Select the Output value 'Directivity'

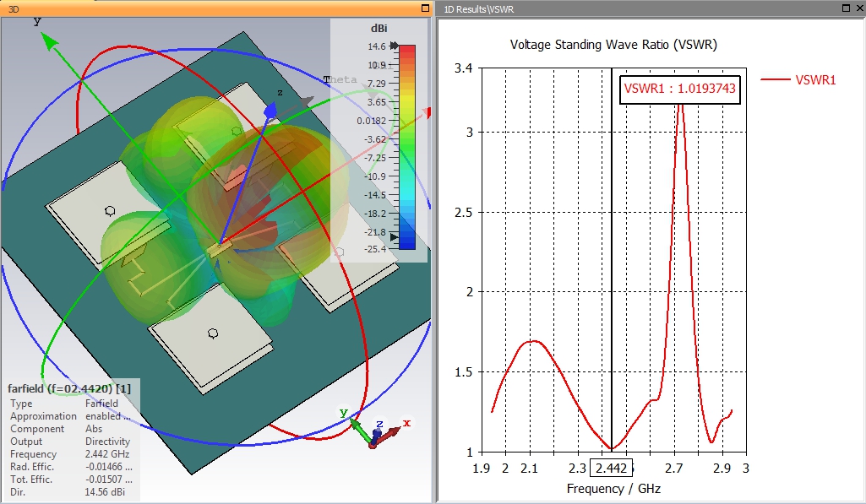[107, 442]
